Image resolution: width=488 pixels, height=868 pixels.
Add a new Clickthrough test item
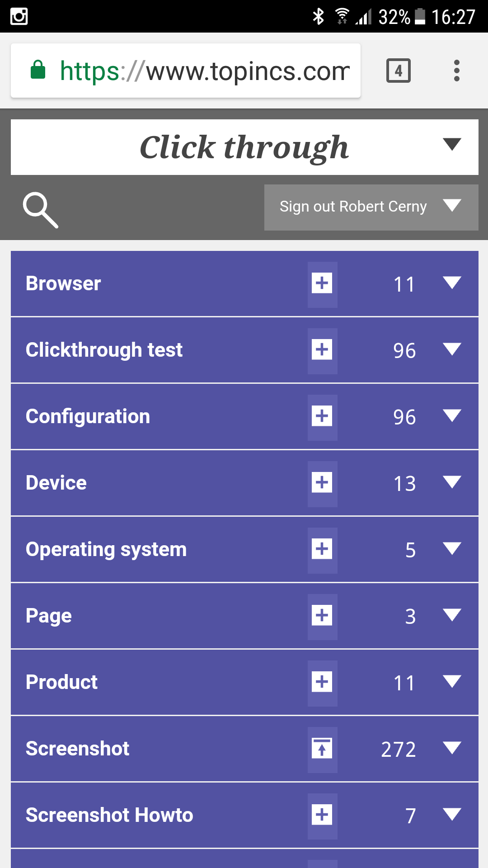coord(322,350)
